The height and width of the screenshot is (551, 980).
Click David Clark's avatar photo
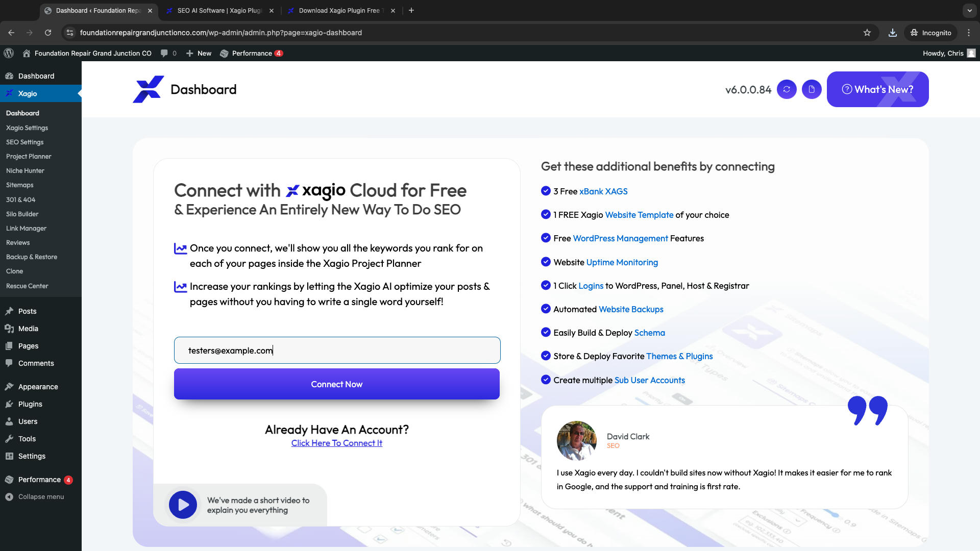tap(577, 441)
